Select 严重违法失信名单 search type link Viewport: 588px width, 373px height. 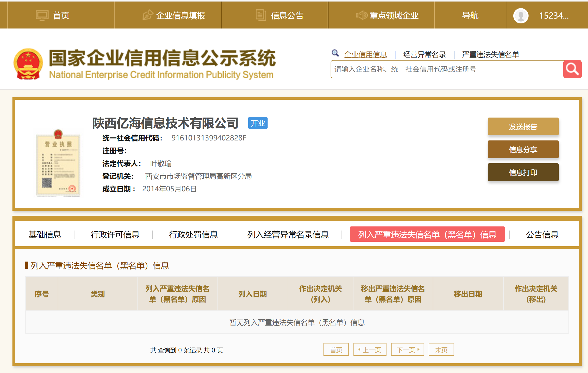tap(490, 54)
